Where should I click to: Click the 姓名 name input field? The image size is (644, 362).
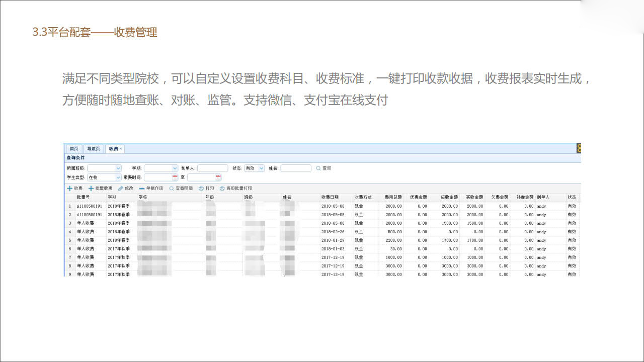(x=296, y=168)
